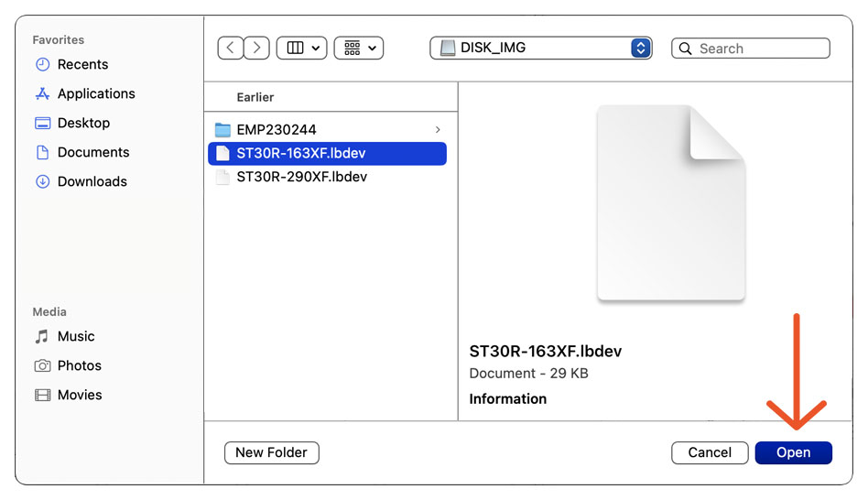Click the Recents clock icon
The image size is (868, 500).
tap(43, 64)
